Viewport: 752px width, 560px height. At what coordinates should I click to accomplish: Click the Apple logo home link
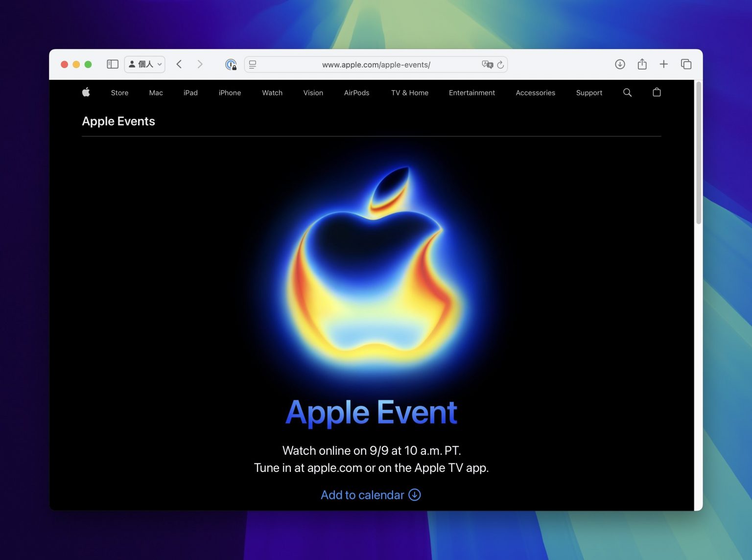86,92
